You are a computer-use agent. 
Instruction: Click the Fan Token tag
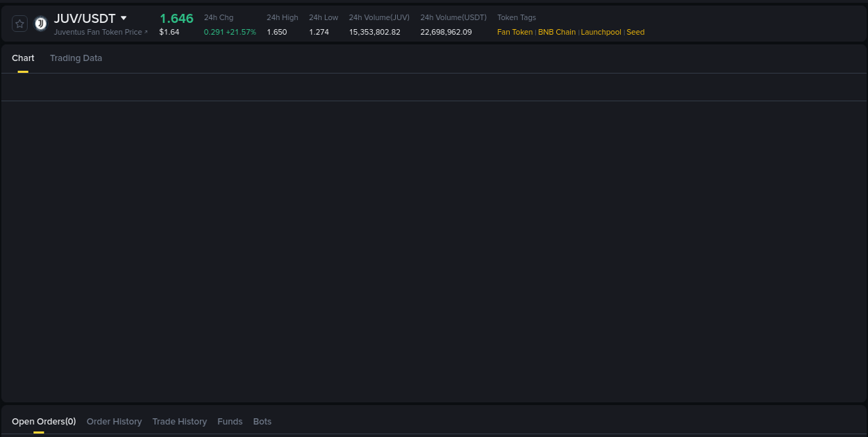coord(515,32)
